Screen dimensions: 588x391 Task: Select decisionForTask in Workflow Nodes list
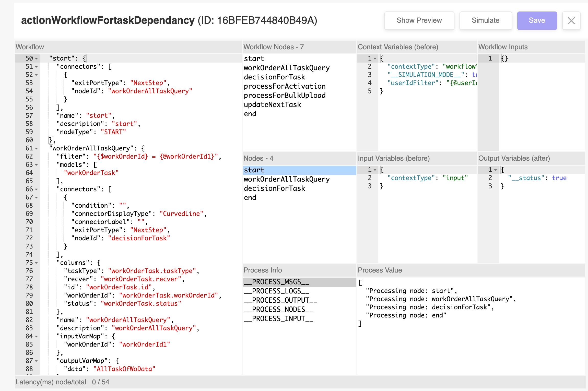pos(299,77)
